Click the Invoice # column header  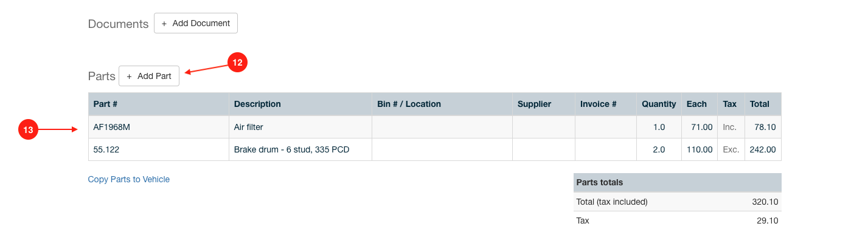(606, 104)
